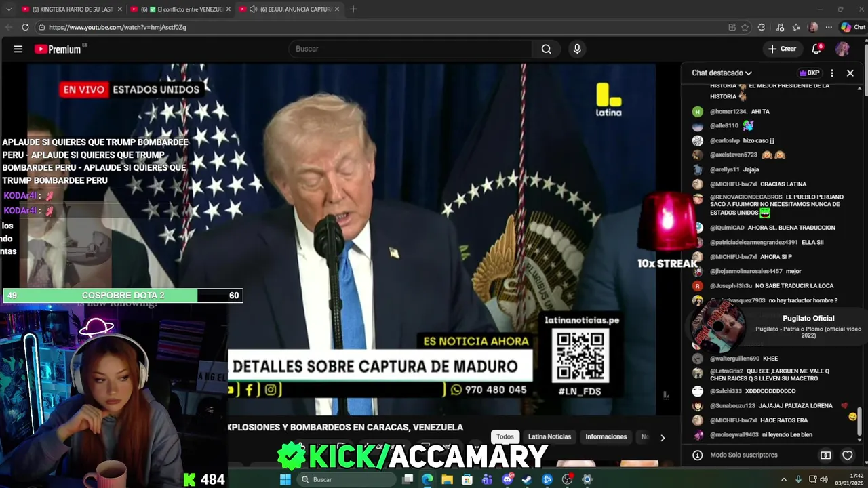Open the YouTube account avatar menu

coord(842,49)
